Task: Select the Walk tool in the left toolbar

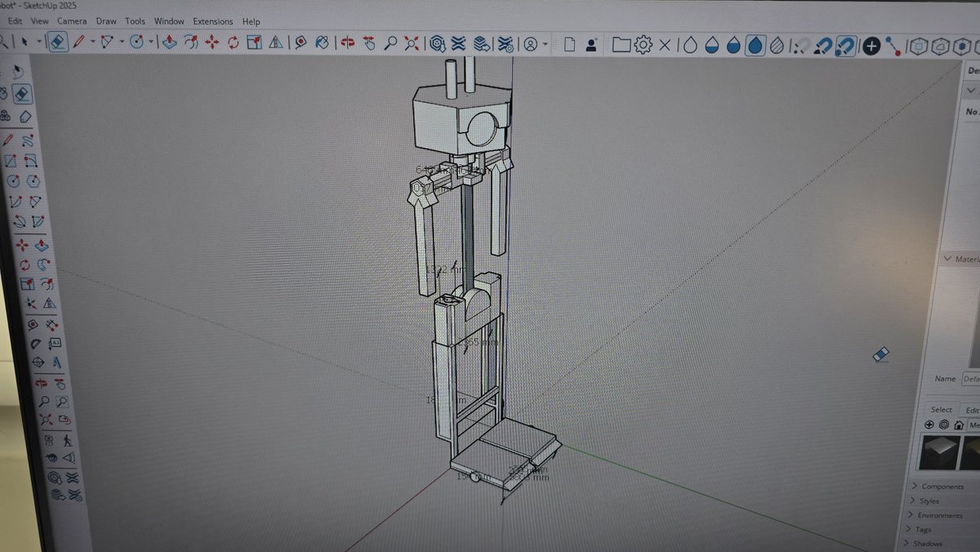Action: point(66,441)
